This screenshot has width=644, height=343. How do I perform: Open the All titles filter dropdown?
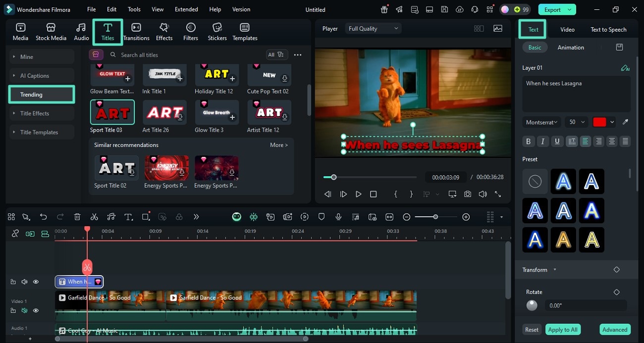(277, 54)
